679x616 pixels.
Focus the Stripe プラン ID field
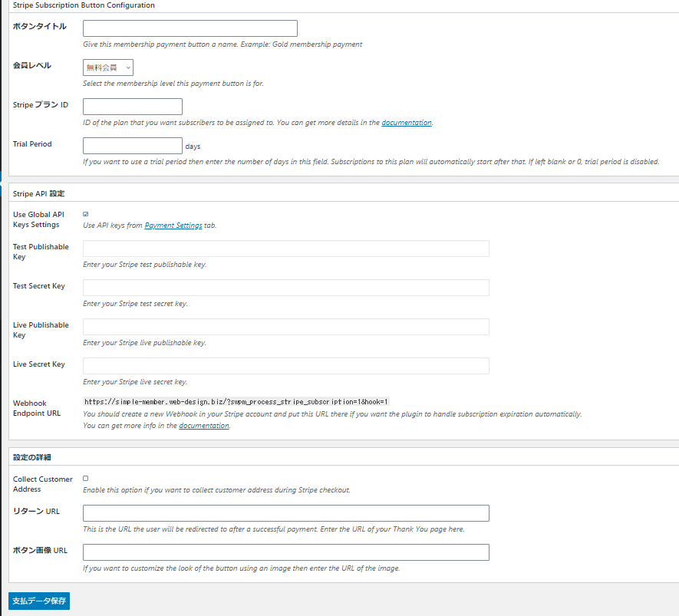coord(133,107)
